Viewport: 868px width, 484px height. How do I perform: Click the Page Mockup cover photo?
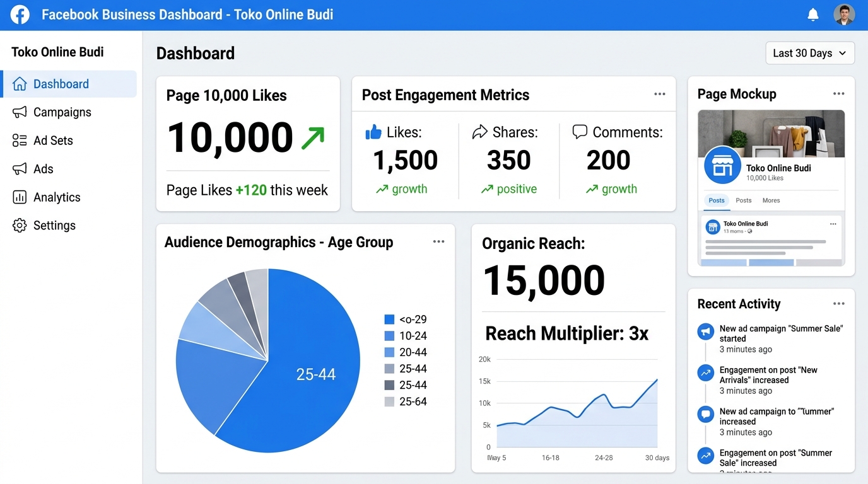point(771,134)
